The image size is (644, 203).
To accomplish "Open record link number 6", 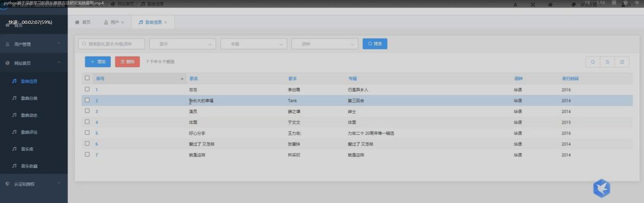I will coord(97,144).
